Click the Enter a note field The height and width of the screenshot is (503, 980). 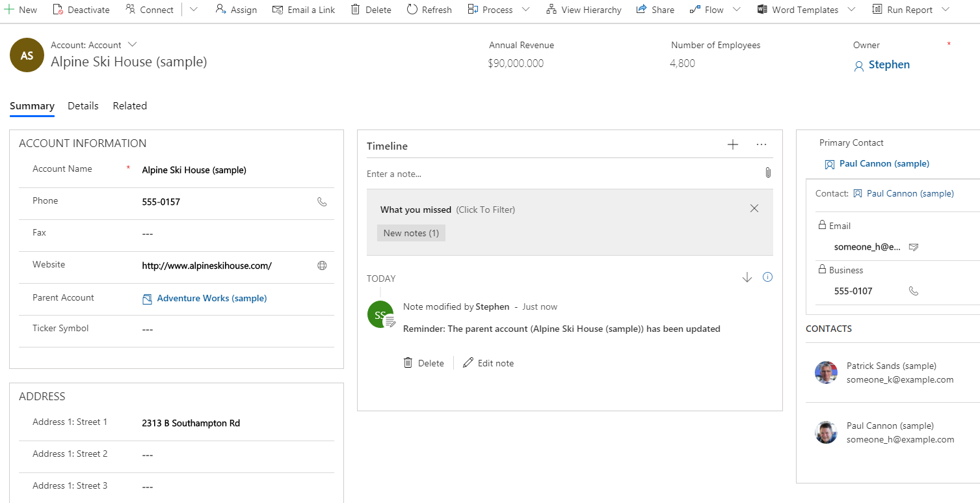coord(559,174)
